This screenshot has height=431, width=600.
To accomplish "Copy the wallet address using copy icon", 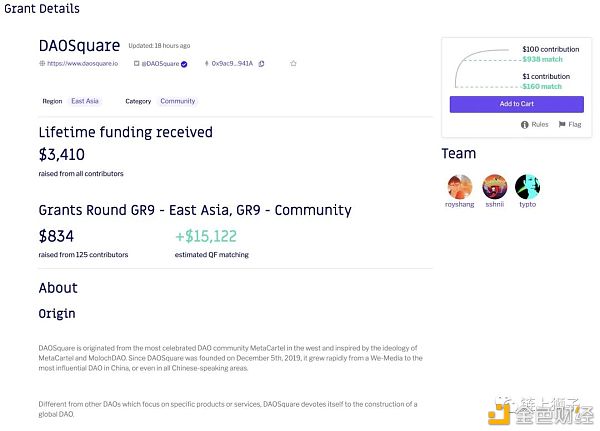I will pos(261,64).
